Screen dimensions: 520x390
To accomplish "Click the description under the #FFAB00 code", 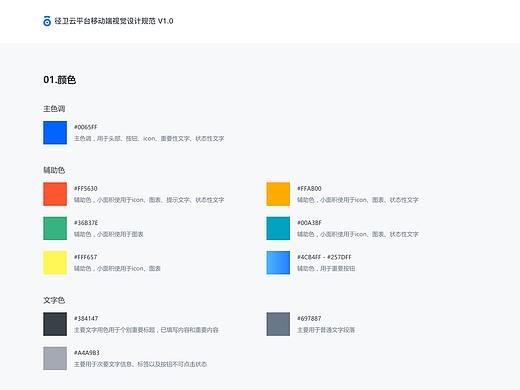I will click(358, 200).
